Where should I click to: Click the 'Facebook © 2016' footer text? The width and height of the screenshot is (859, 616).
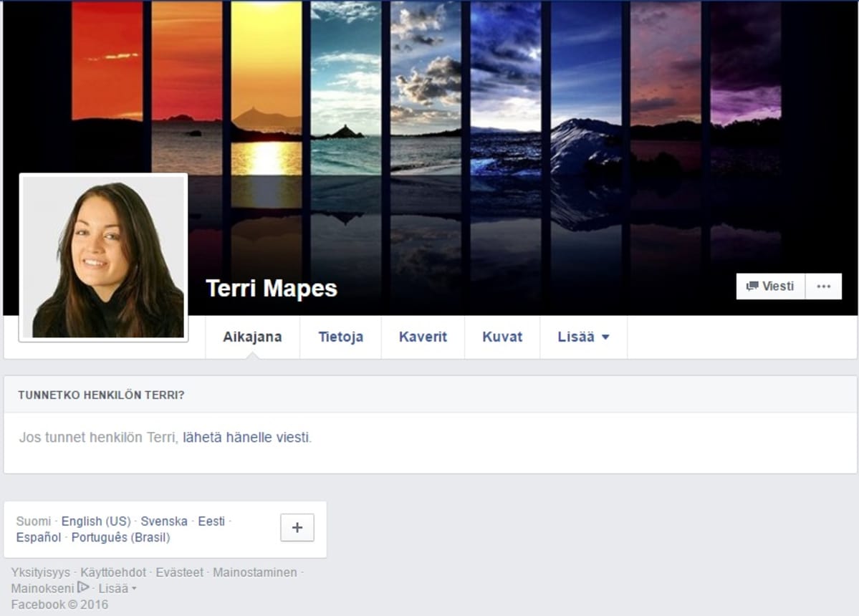click(59, 605)
